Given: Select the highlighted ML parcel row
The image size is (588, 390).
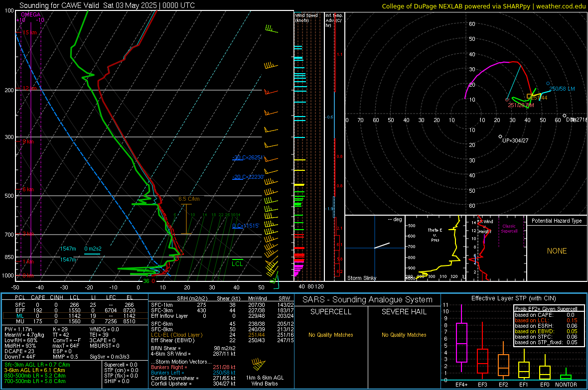Looking at the screenshot, I should tap(75, 316).
